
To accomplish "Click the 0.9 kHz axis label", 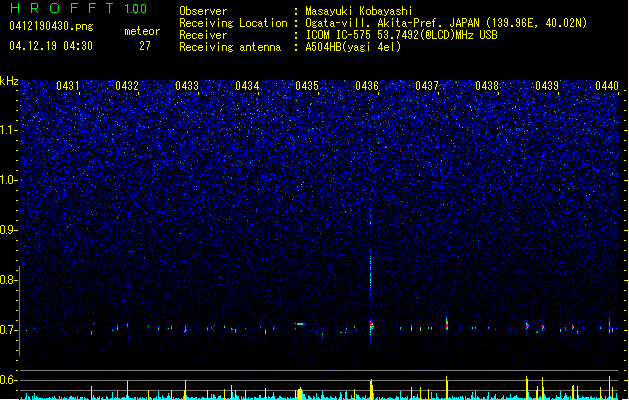I will (x=8, y=230).
